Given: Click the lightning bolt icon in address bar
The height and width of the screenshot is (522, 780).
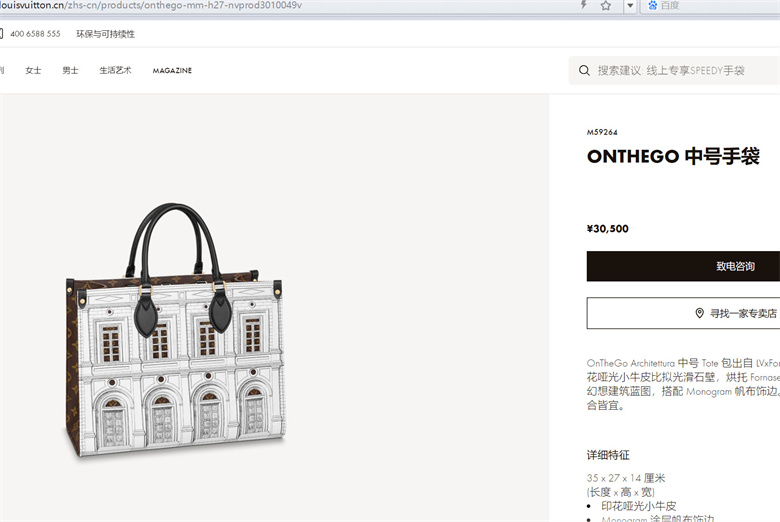Looking at the screenshot, I should point(584,5).
